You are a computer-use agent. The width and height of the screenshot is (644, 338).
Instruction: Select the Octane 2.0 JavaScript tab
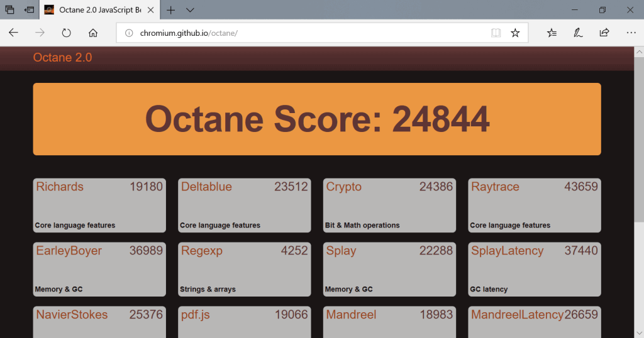pyautogui.click(x=100, y=10)
